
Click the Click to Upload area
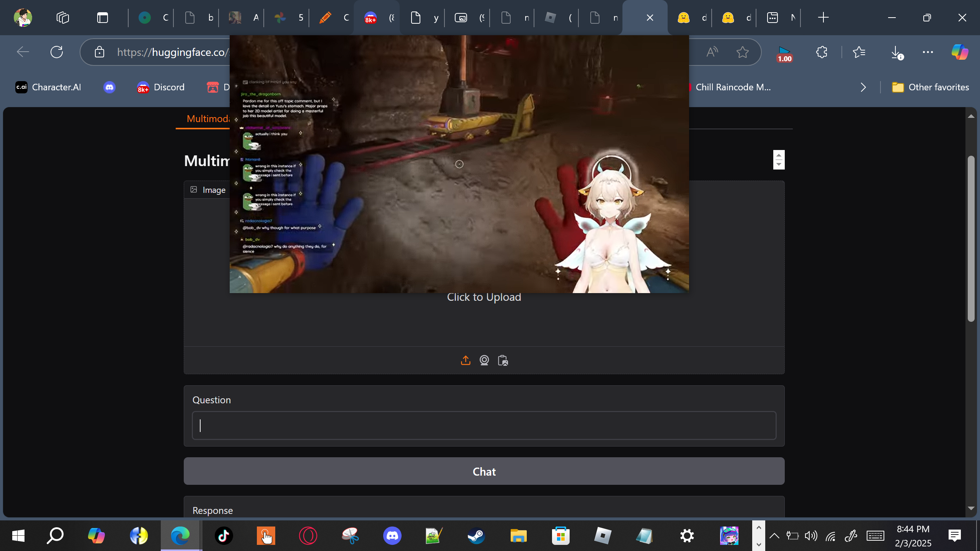tap(484, 297)
